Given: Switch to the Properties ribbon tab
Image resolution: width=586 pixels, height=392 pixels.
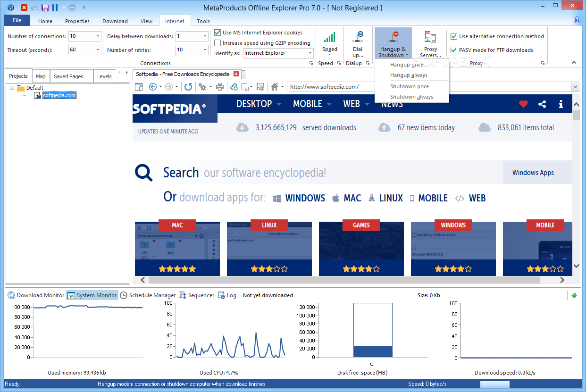Looking at the screenshot, I should click(77, 21).
